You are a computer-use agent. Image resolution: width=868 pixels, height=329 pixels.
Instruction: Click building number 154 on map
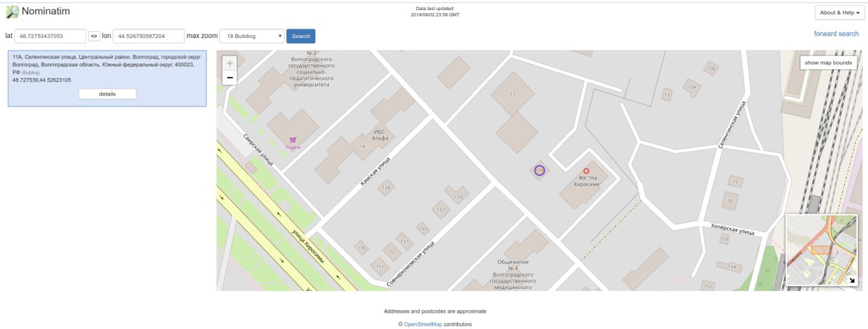click(731, 267)
